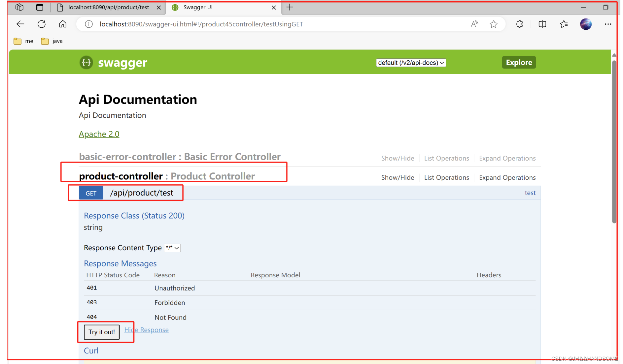Reload the Swagger UI page

(42, 24)
